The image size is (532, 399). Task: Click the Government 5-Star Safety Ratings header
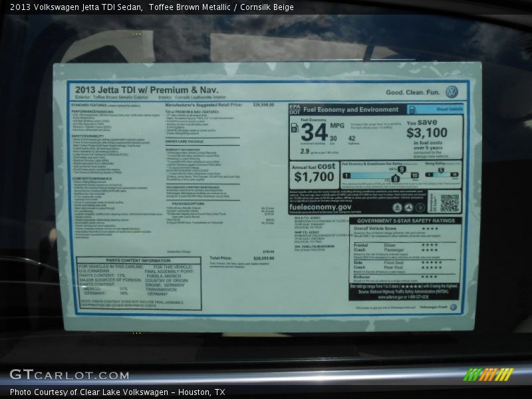coord(405,221)
